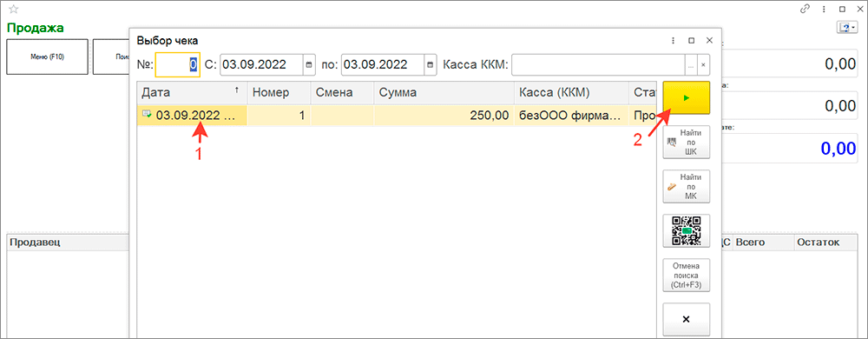Image resolution: width=868 pixels, height=339 pixels.
Task: Open calendar picker for start date
Action: tap(310, 64)
